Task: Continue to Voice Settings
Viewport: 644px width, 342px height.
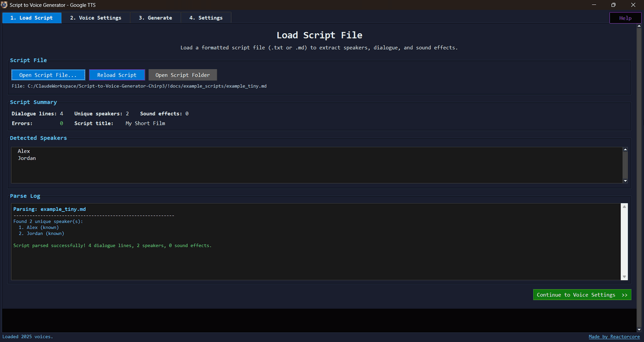Action: [582, 295]
